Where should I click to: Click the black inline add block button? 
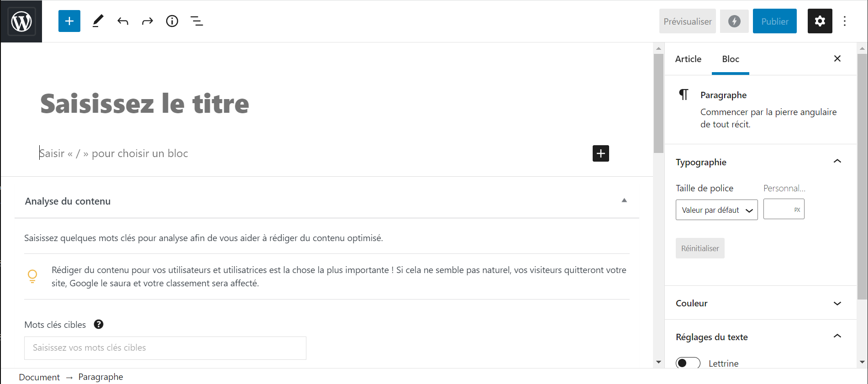601,153
